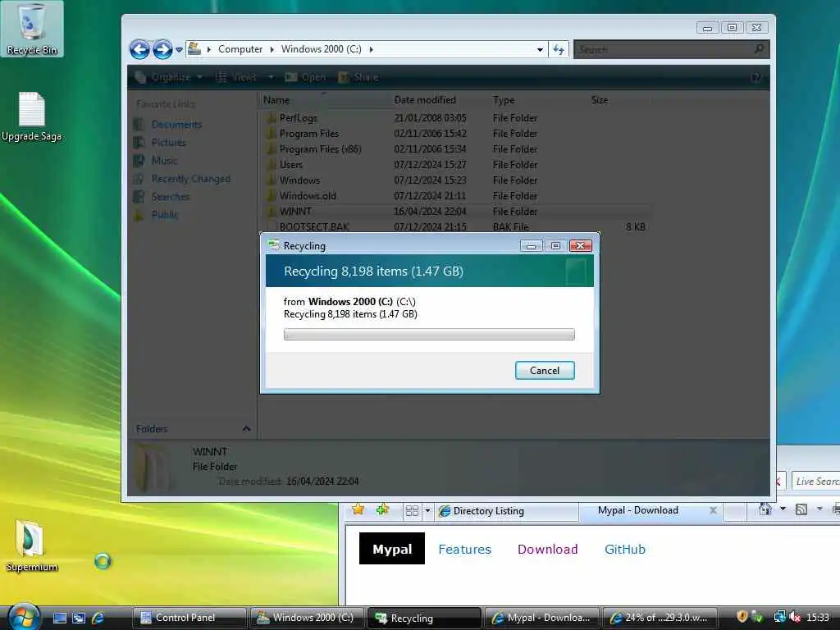Click the Explorer Back arrow button
This screenshot has width=840, height=630.
[x=139, y=49]
